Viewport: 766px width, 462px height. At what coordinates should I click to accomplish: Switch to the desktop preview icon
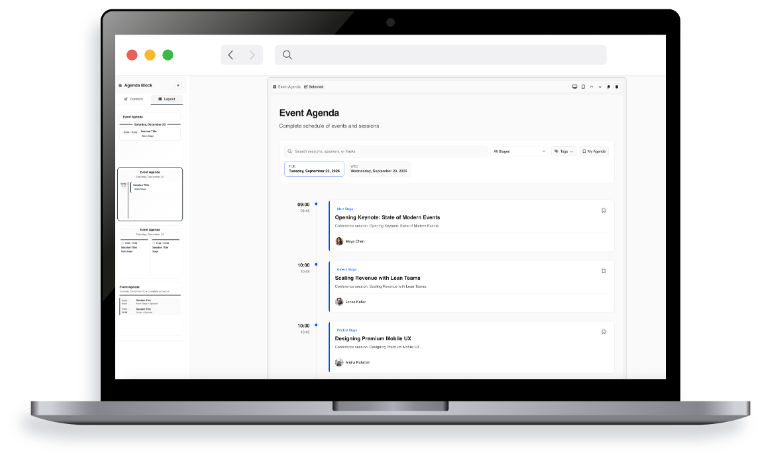pos(574,86)
